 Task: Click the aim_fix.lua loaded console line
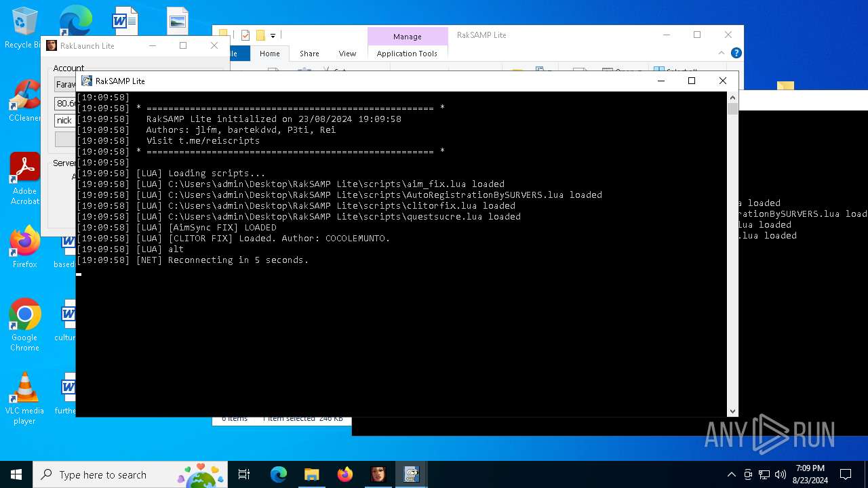pyautogui.click(x=336, y=184)
